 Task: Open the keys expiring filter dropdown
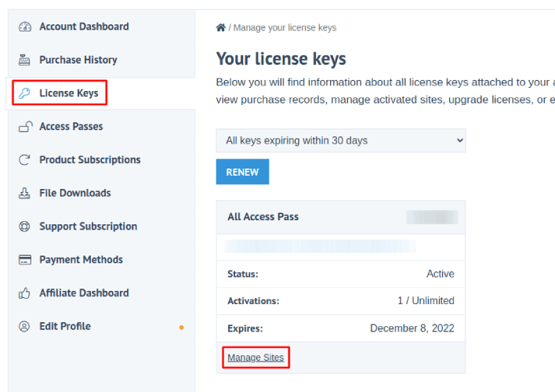tap(341, 141)
